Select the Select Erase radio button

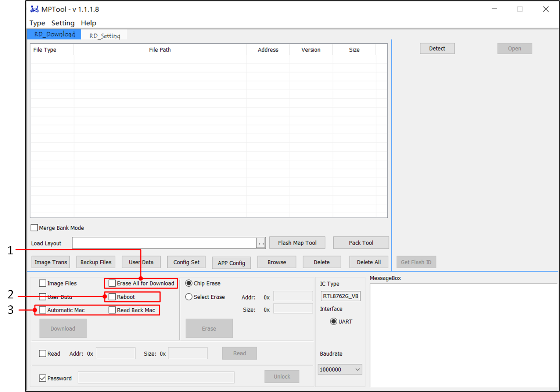(189, 297)
